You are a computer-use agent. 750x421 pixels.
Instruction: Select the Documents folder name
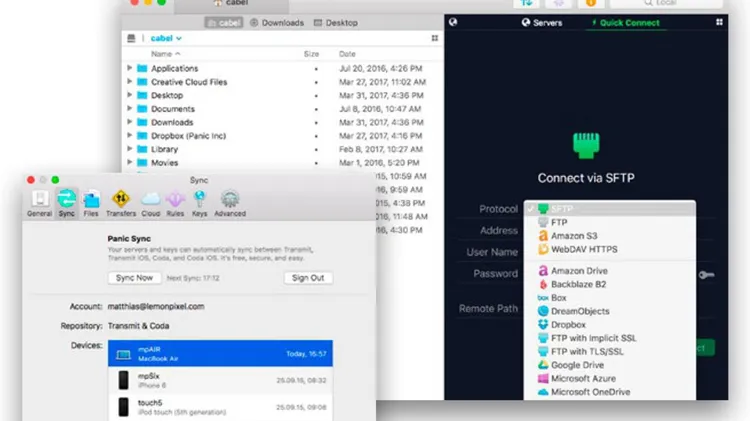click(x=173, y=109)
